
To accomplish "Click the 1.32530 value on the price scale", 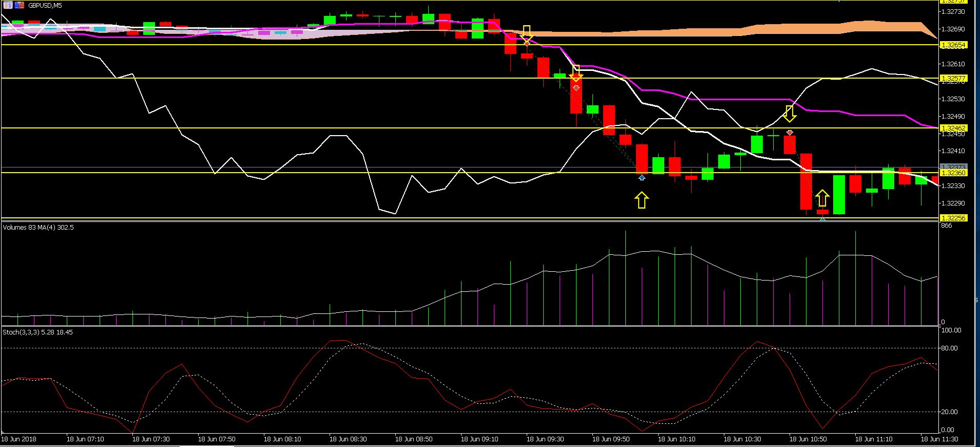I will [x=954, y=99].
